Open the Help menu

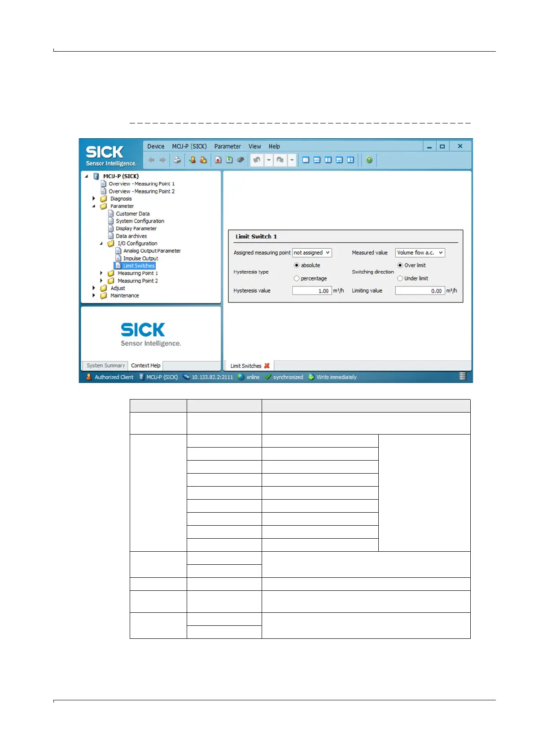click(274, 146)
